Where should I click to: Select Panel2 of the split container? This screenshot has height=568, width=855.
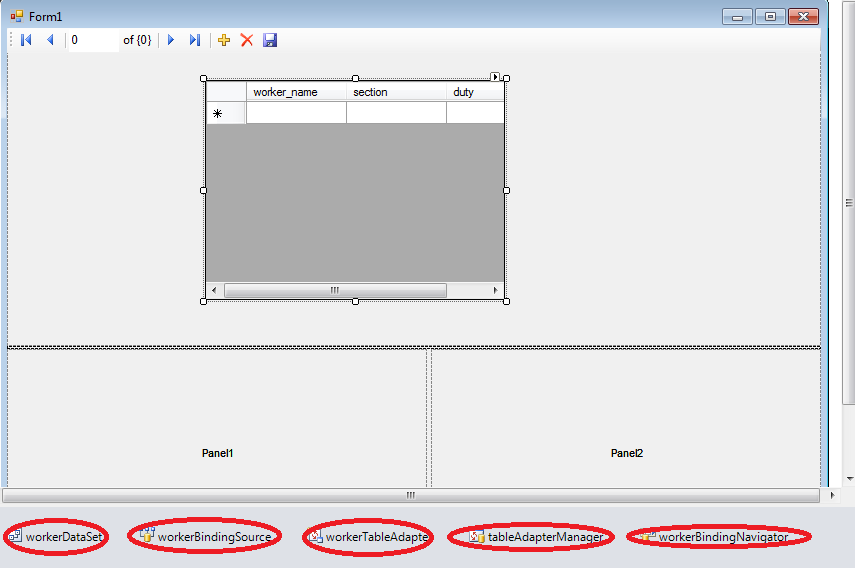[x=626, y=418]
